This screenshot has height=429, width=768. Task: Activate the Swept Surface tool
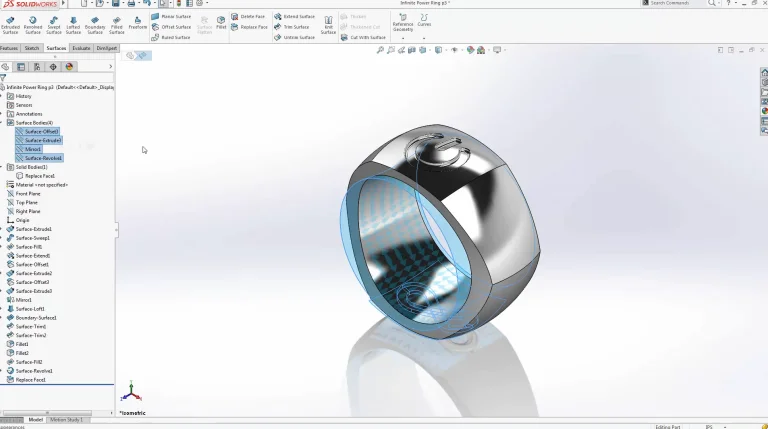click(x=54, y=24)
